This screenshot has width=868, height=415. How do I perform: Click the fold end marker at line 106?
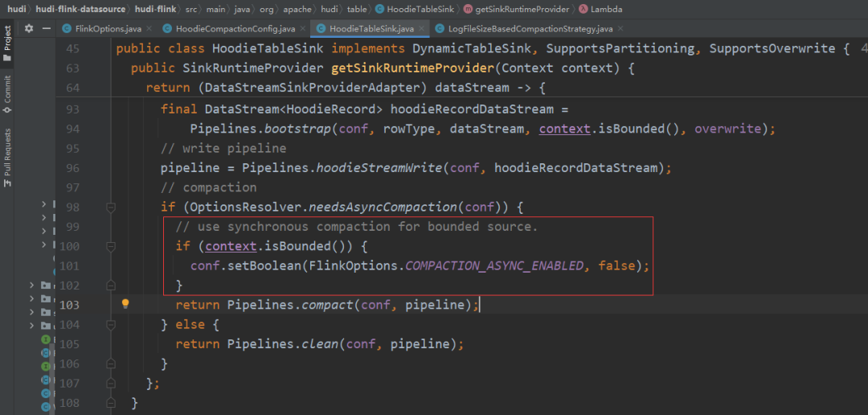tap(111, 364)
